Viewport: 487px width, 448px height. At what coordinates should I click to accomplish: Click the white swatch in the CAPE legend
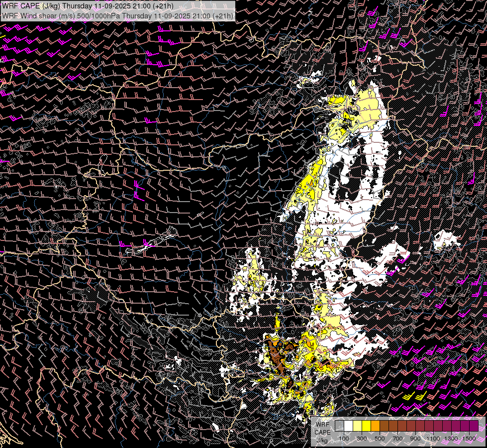pyautogui.click(x=348, y=426)
